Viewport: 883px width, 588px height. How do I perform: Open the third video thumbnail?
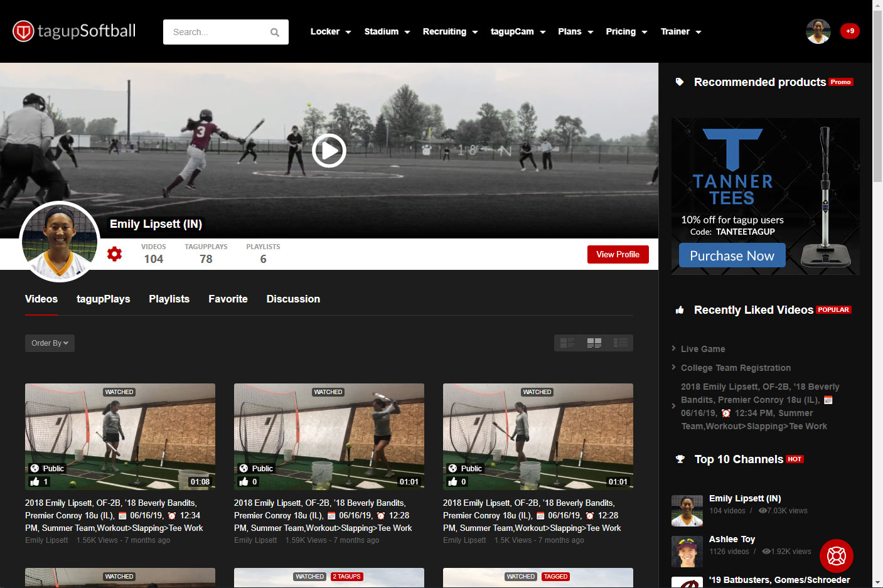point(538,436)
